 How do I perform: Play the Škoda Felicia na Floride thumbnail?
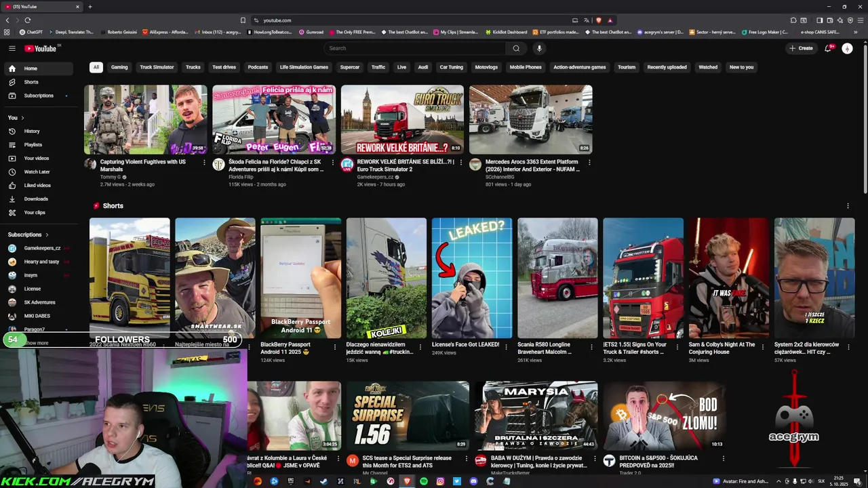tap(274, 119)
